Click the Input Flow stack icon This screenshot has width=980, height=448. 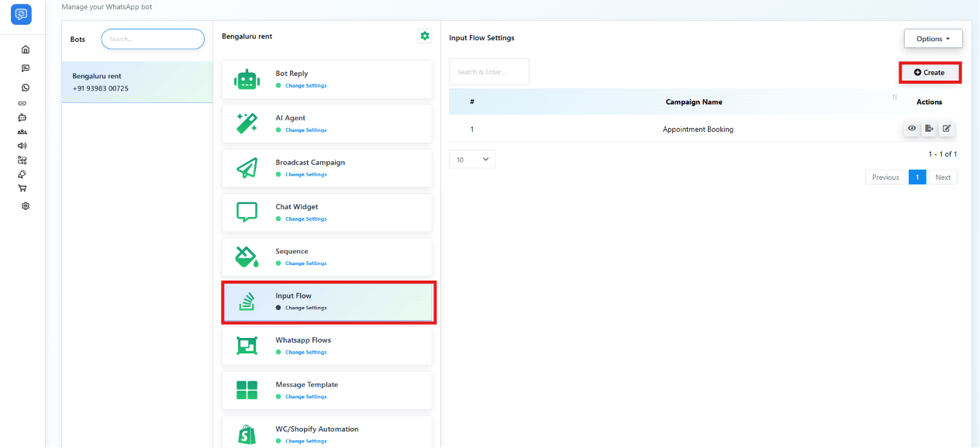[247, 302]
